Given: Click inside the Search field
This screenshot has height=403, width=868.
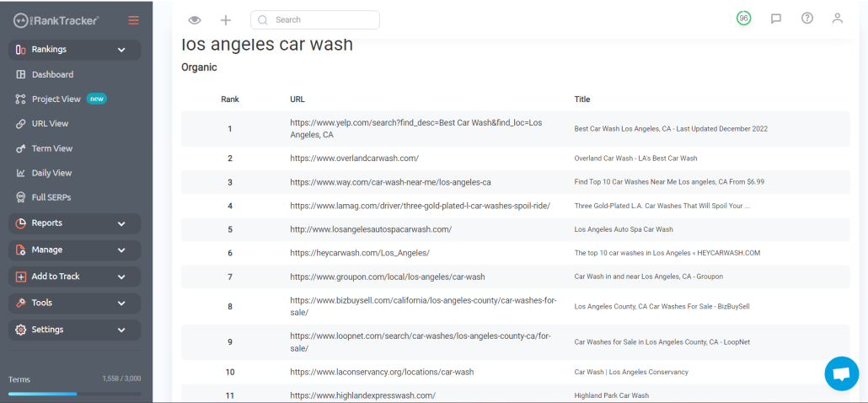Looking at the screenshot, I should (315, 20).
